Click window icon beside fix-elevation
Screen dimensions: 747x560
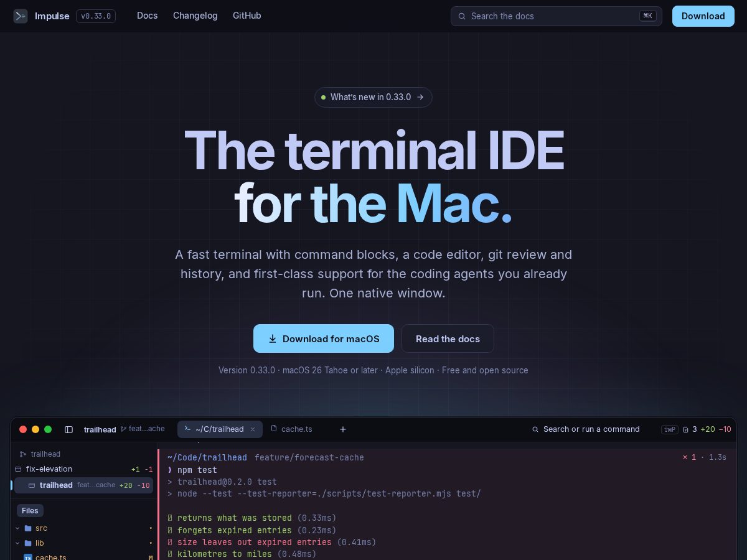[19, 469]
